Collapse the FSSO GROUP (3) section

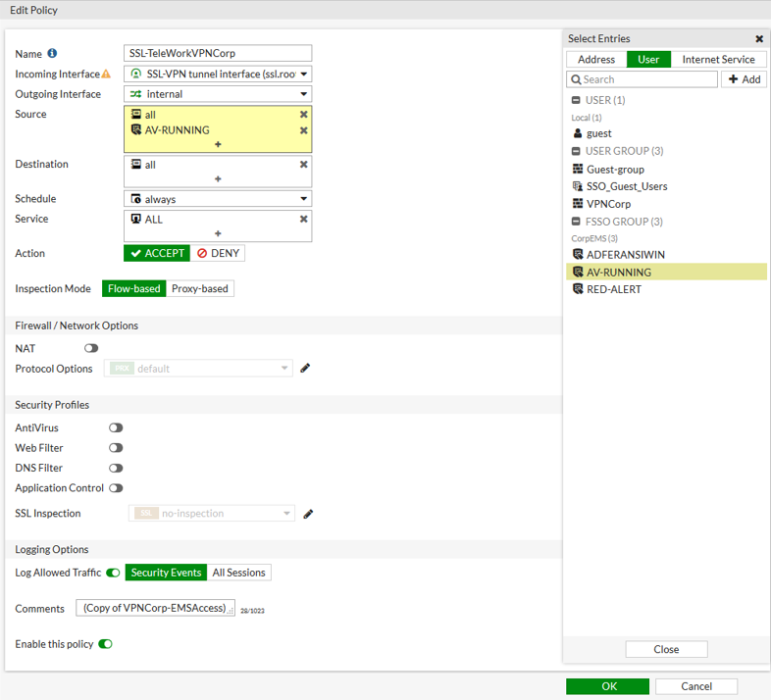point(576,222)
